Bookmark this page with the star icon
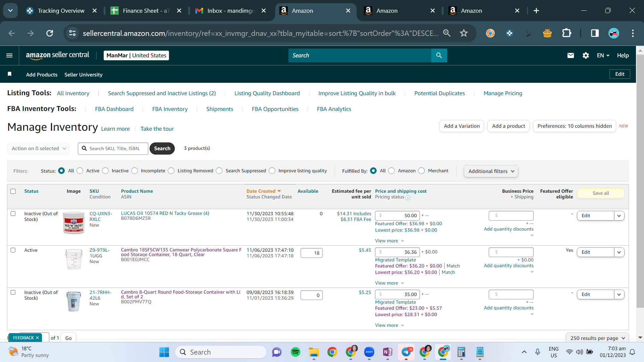The width and height of the screenshot is (644, 362). pos(464,33)
